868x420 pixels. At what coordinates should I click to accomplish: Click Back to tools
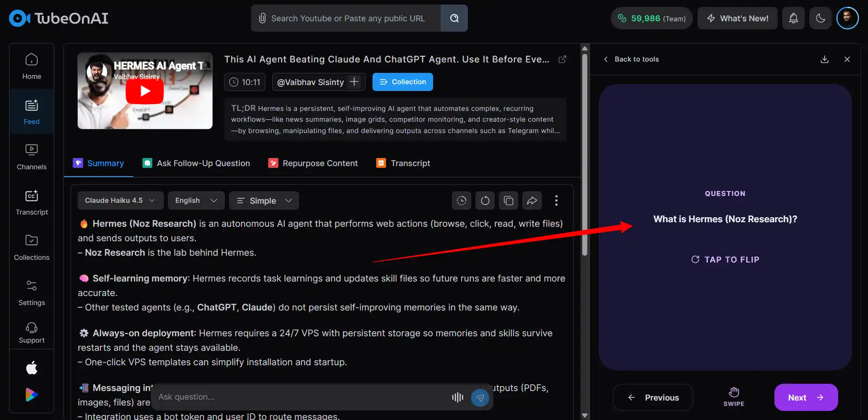point(631,59)
